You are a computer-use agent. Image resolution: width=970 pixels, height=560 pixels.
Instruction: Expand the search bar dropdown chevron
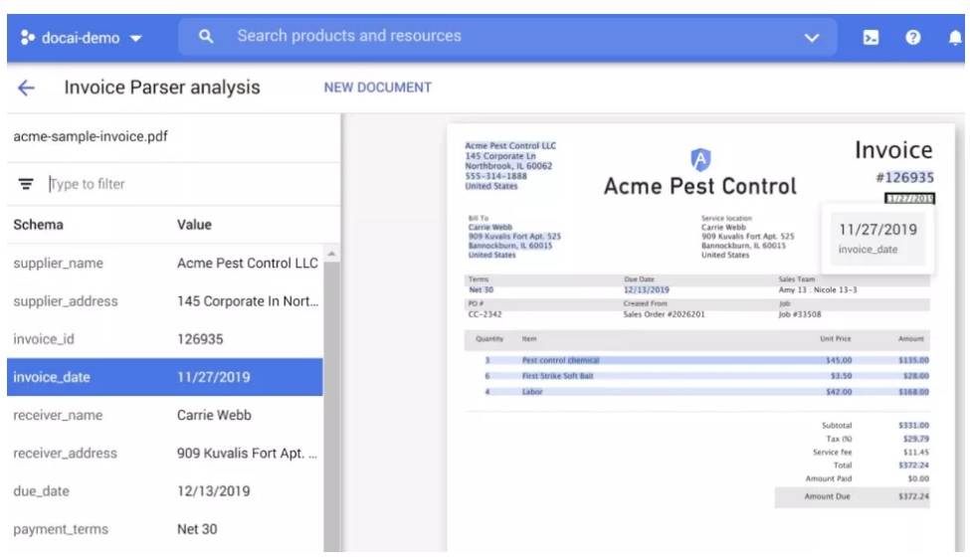pyautogui.click(x=812, y=38)
